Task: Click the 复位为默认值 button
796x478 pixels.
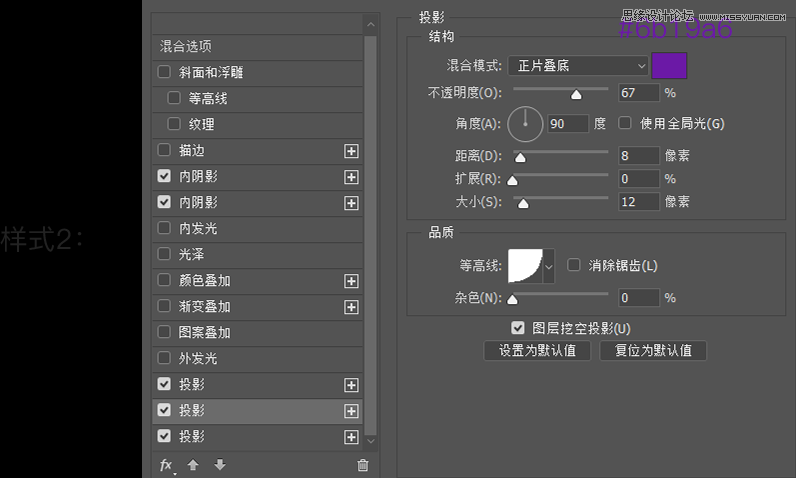Action: pos(653,351)
